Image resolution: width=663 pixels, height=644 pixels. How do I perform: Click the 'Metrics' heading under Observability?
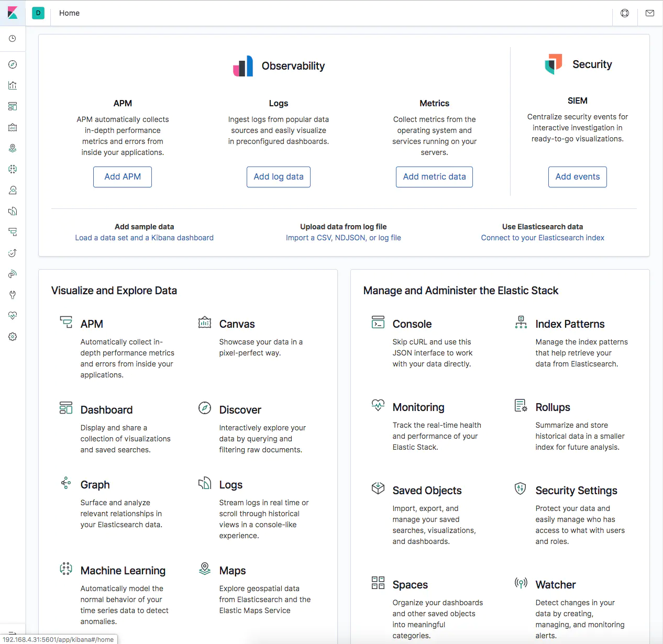point(435,103)
